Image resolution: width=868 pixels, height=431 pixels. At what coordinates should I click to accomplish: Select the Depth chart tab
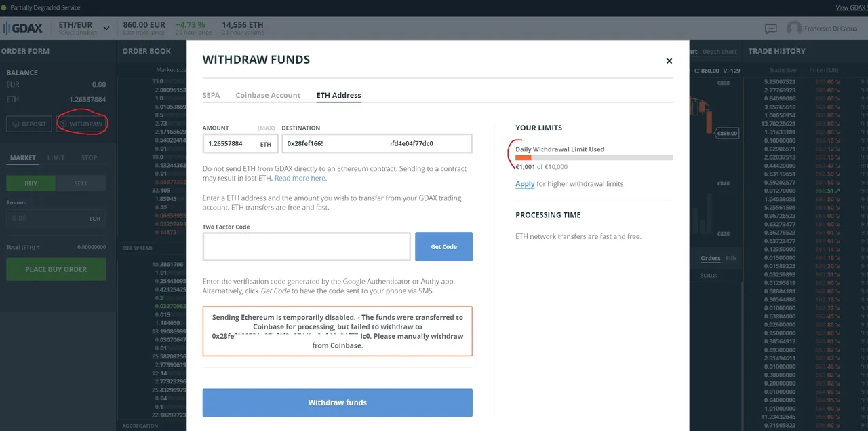pos(719,52)
